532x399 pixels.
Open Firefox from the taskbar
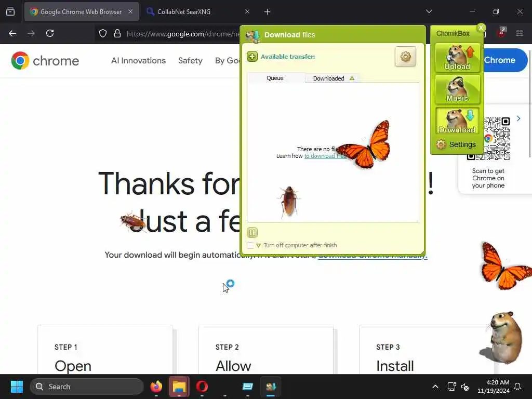pyautogui.click(x=156, y=387)
